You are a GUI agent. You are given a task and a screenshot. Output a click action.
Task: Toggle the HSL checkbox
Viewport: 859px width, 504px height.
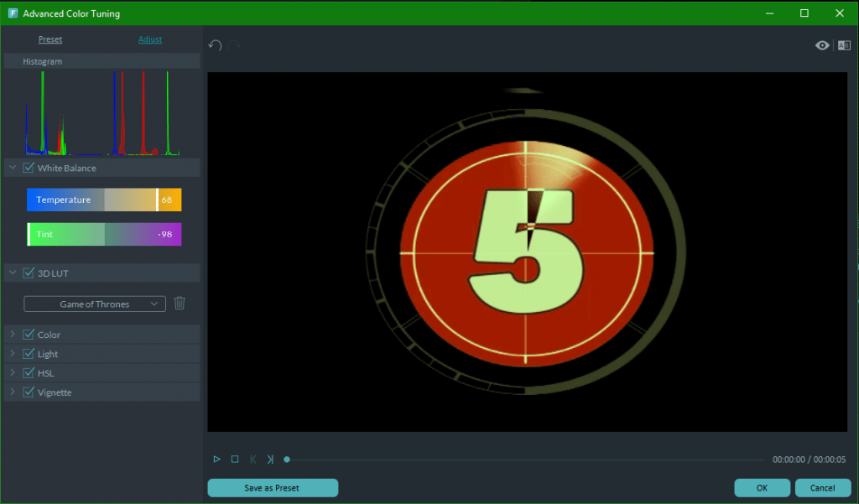pos(29,372)
